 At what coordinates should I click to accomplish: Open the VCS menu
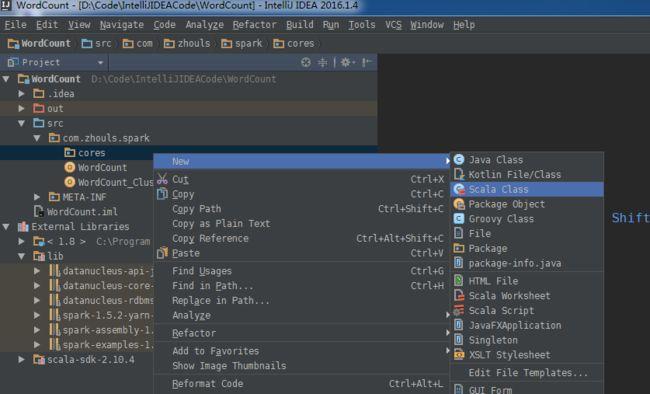393,25
